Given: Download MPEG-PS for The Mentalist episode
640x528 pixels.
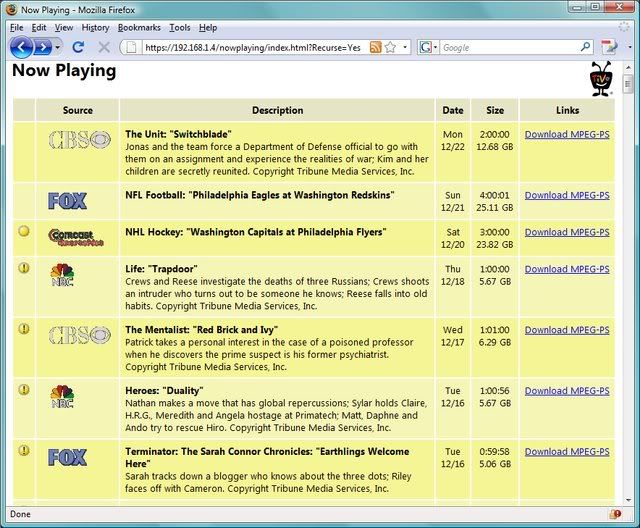Looking at the screenshot, I should click(567, 330).
